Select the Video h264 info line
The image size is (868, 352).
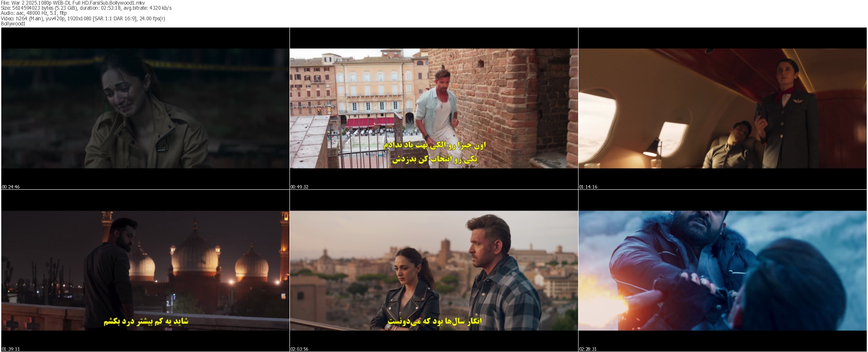pos(83,19)
